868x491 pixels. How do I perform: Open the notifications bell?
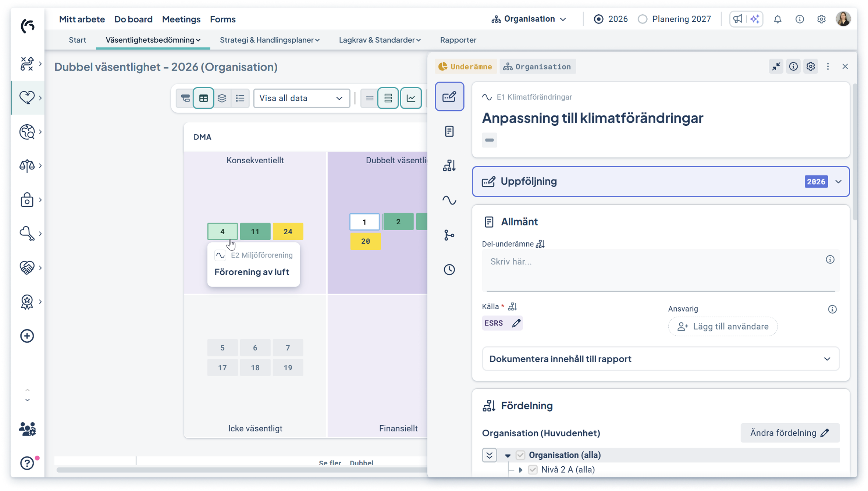point(778,19)
